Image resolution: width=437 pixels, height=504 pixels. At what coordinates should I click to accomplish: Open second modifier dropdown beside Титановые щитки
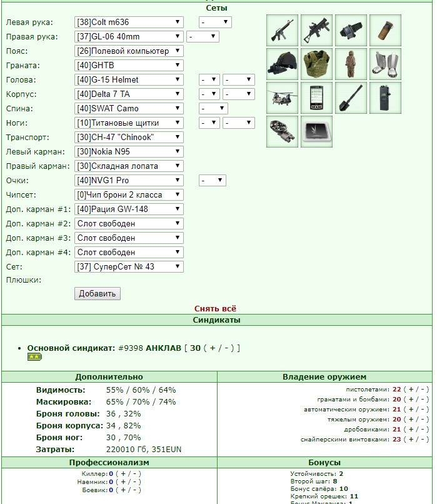239,123
